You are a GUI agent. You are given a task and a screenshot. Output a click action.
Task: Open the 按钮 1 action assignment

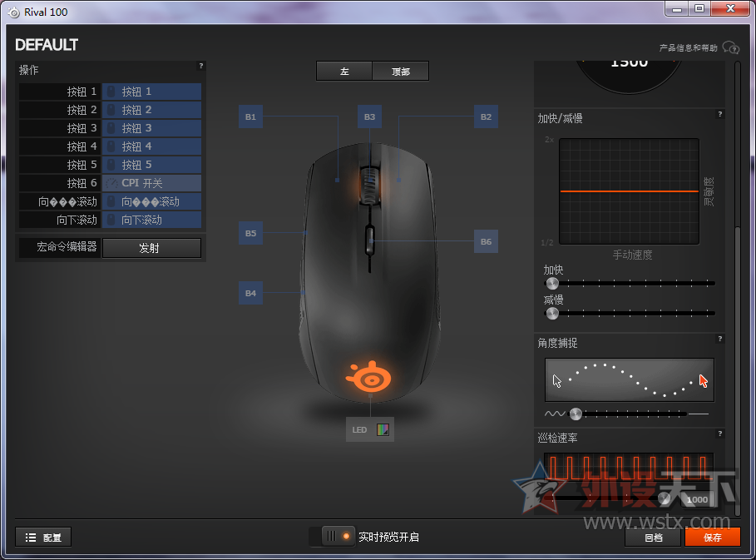[152, 92]
